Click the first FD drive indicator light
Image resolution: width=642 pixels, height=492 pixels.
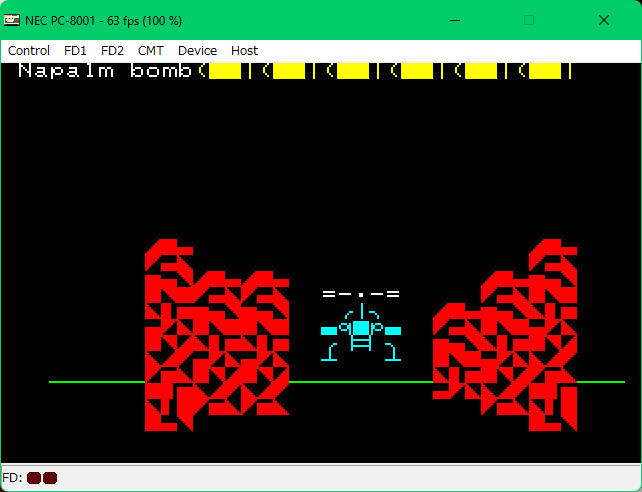pos(34,478)
